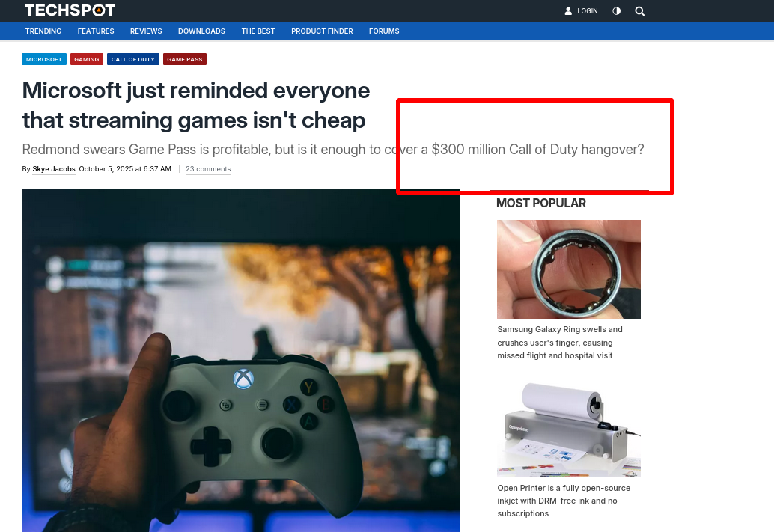Click the Microsoft topic tag
Viewport: 774px width, 532px height.
44,59
